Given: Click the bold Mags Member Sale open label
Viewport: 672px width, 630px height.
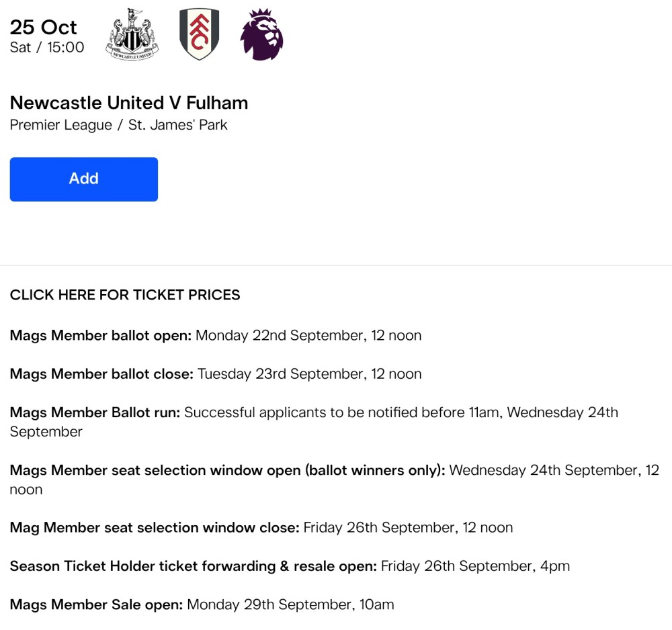Looking at the screenshot, I should coord(96,604).
